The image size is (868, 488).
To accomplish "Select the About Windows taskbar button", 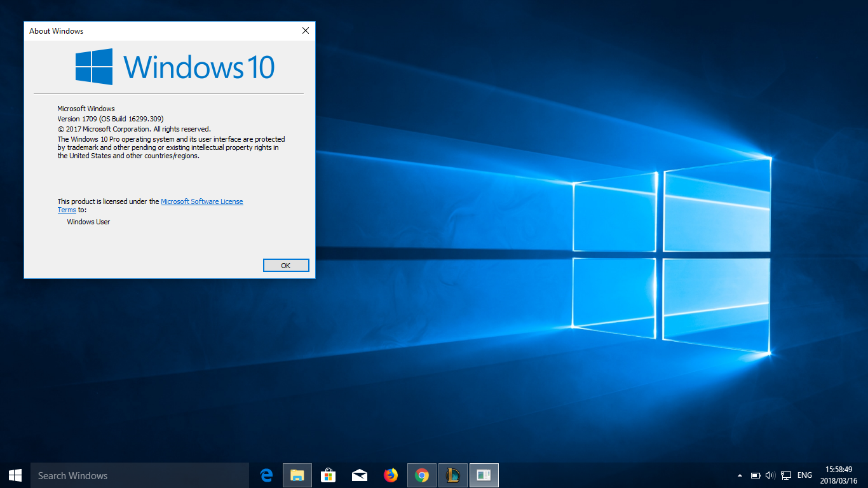I will [x=484, y=475].
